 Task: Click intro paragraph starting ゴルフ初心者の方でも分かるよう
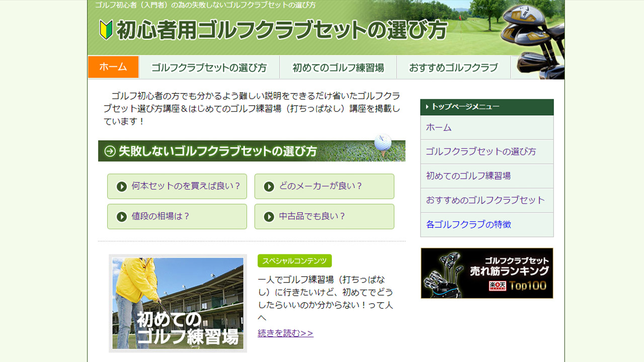coord(252,109)
